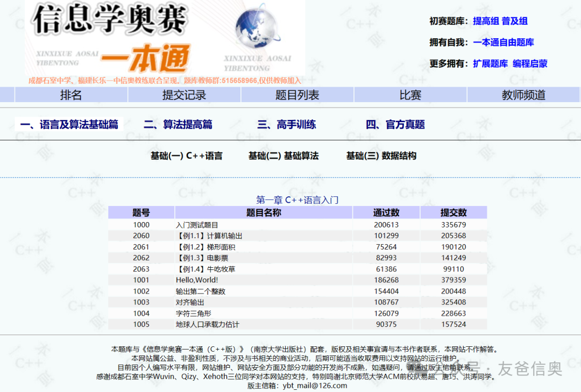Click pass count 82993
This screenshot has height=392, width=581.
[x=386, y=258]
